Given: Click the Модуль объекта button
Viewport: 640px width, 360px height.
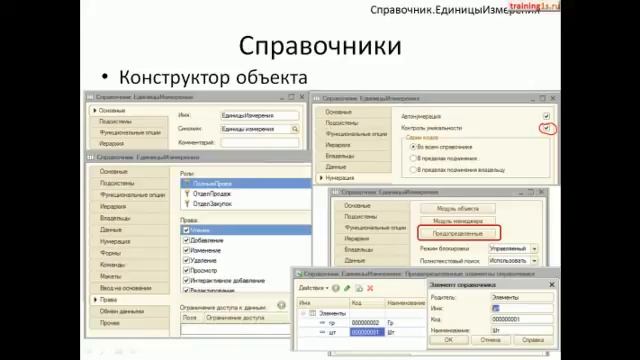Looking at the screenshot, I should point(458,209).
